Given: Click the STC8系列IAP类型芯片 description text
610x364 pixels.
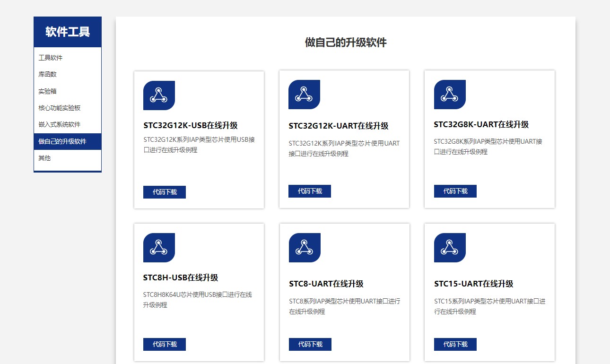Looking at the screenshot, I should [345, 306].
